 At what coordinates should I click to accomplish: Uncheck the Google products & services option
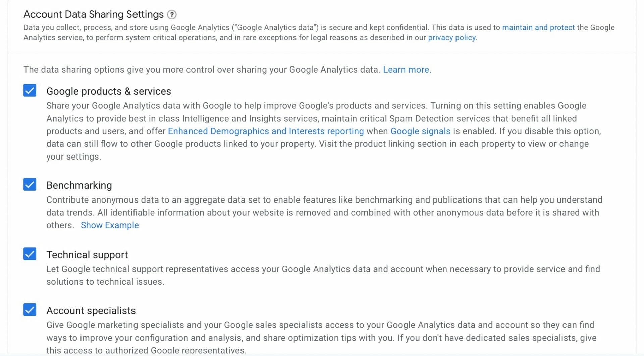[x=30, y=90]
